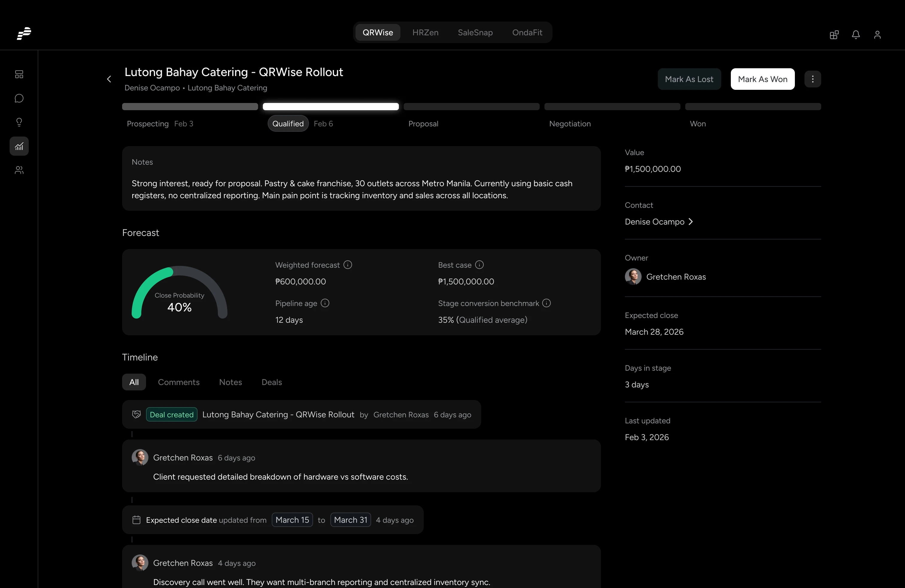Click the stage conversion benchmark info icon

point(546,303)
